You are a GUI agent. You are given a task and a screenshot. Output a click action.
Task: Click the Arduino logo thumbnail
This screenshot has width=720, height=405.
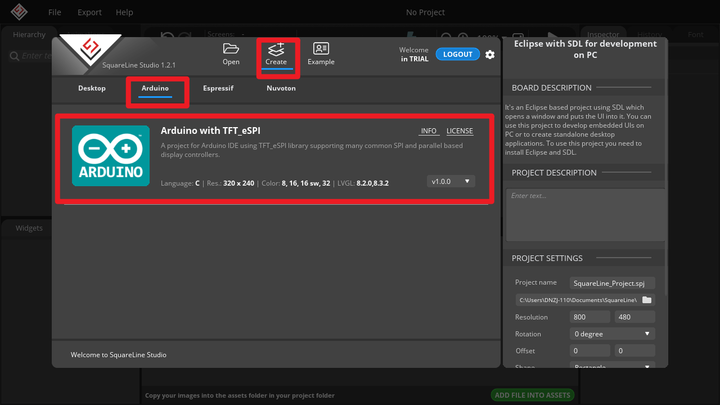tap(111, 156)
